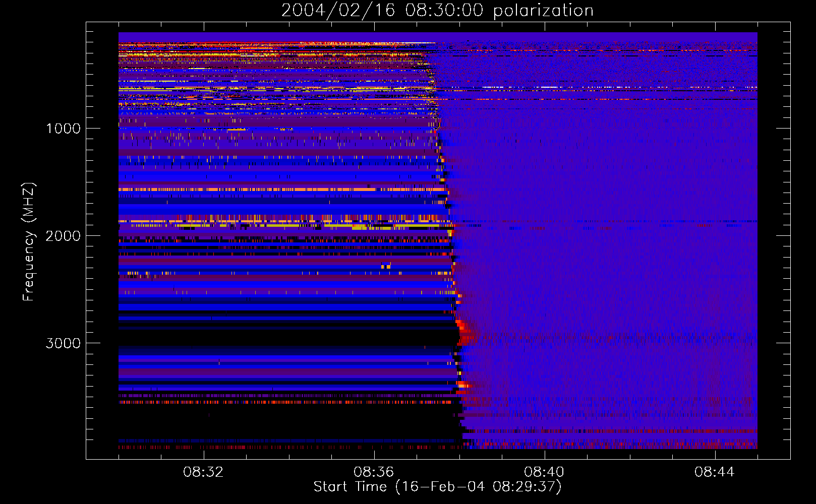Click the 1000 frequency tick label

coord(64,129)
